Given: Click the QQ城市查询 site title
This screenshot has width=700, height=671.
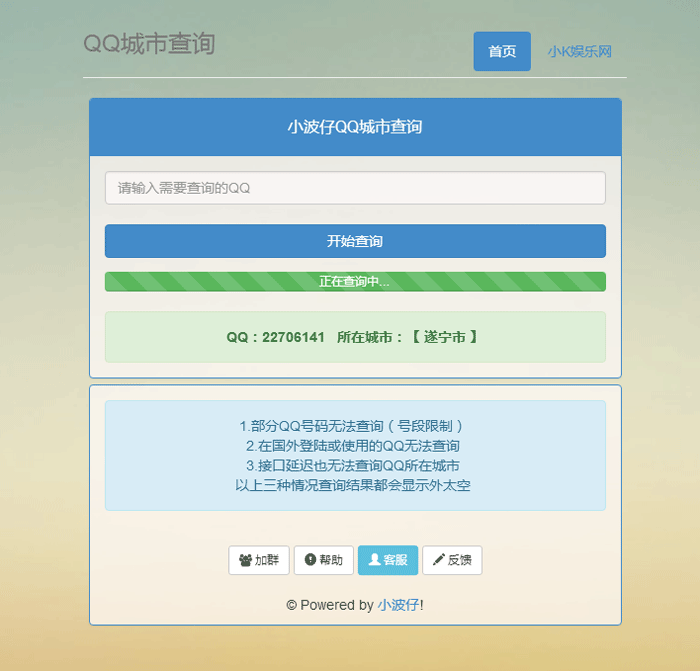Looking at the screenshot, I should coord(149,44).
